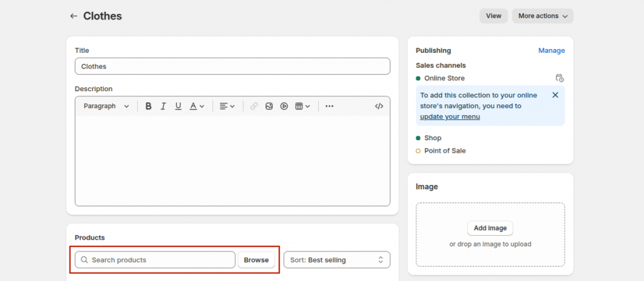The width and height of the screenshot is (644, 281).
Task: Click the back arrow beside Clothes
Action: [74, 16]
